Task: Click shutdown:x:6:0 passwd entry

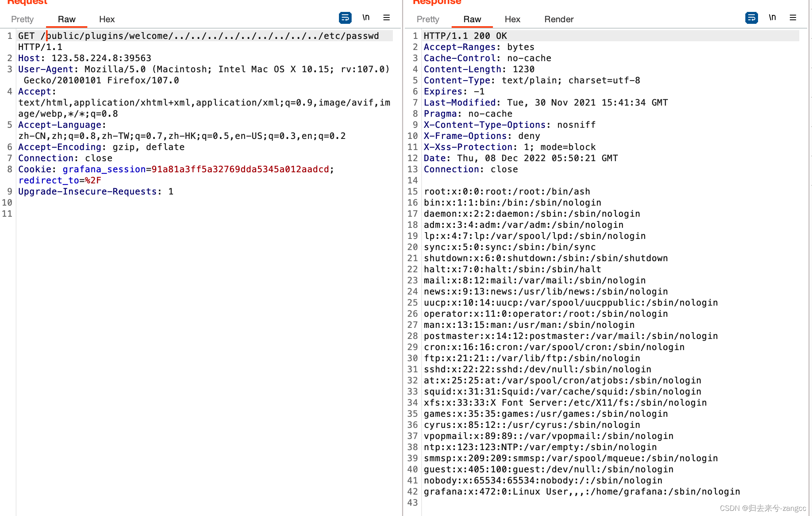Action: (x=546, y=258)
